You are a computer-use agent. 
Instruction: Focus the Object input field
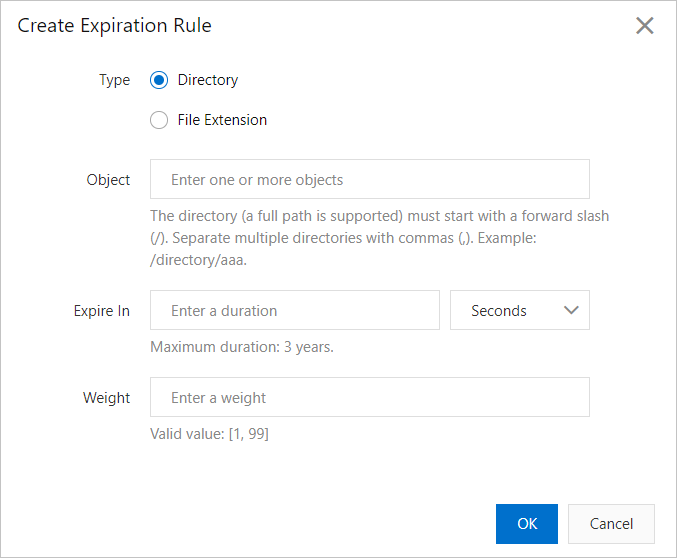[x=369, y=180]
